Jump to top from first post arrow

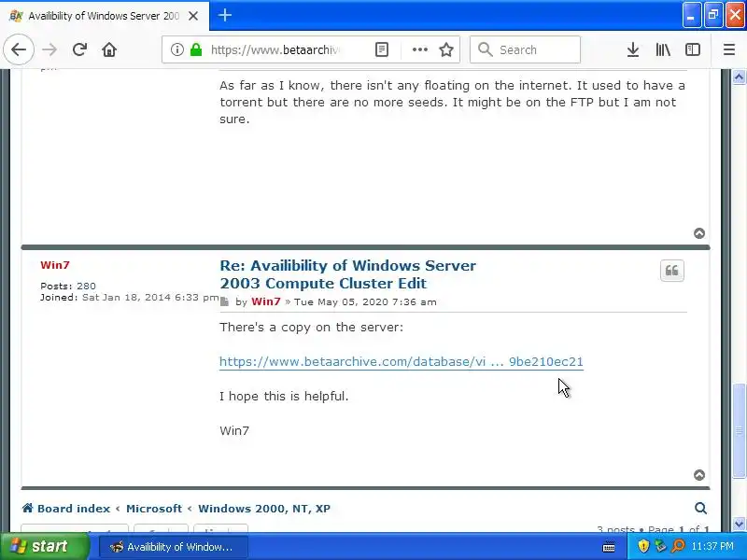699,232
